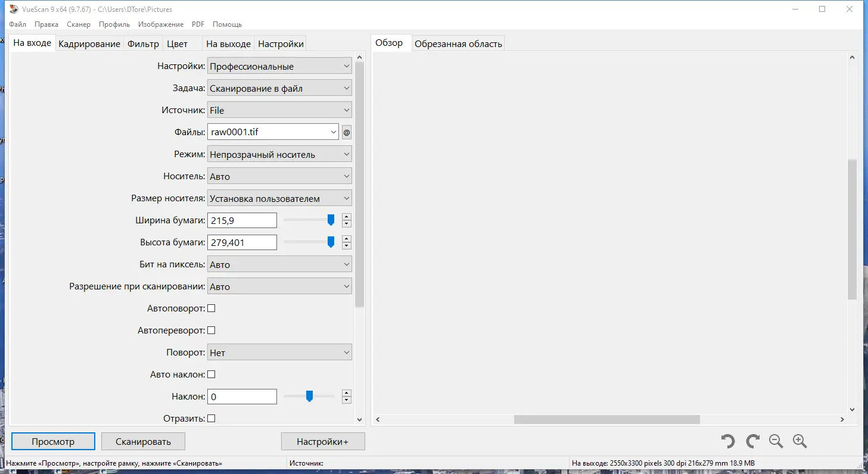The image size is (868, 474).
Task: Click the status hint starting "Нажмите «Просмотр»"
Action: tap(114, 463)
